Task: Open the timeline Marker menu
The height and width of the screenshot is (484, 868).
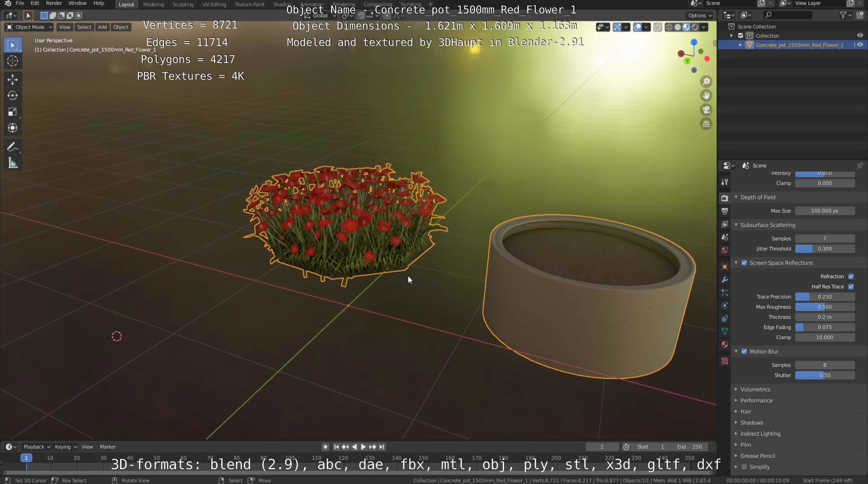Action: click(x=107, y=447)
